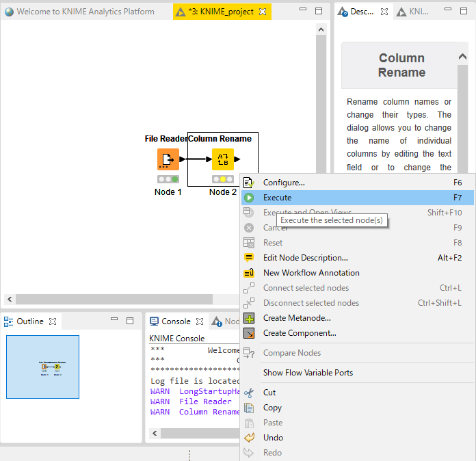Maximize the workflow editor panel
The image size is (476, 461).
coord(319,11)
